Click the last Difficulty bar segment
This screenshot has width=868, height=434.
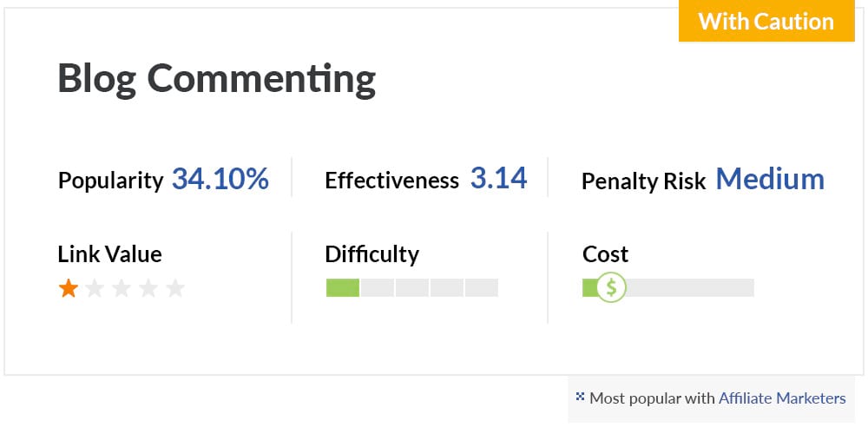(x=482, y=288)
